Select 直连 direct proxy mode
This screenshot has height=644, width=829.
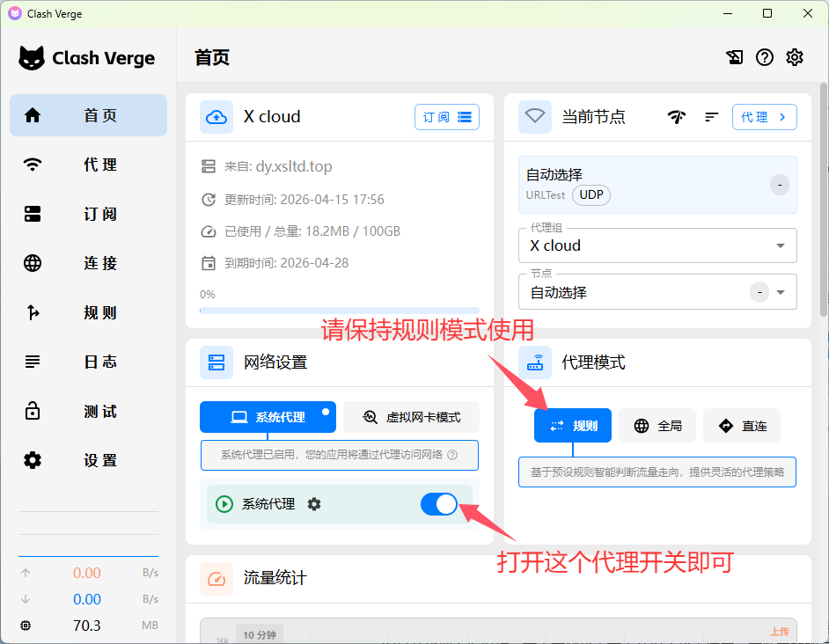(x=742, y=426)
